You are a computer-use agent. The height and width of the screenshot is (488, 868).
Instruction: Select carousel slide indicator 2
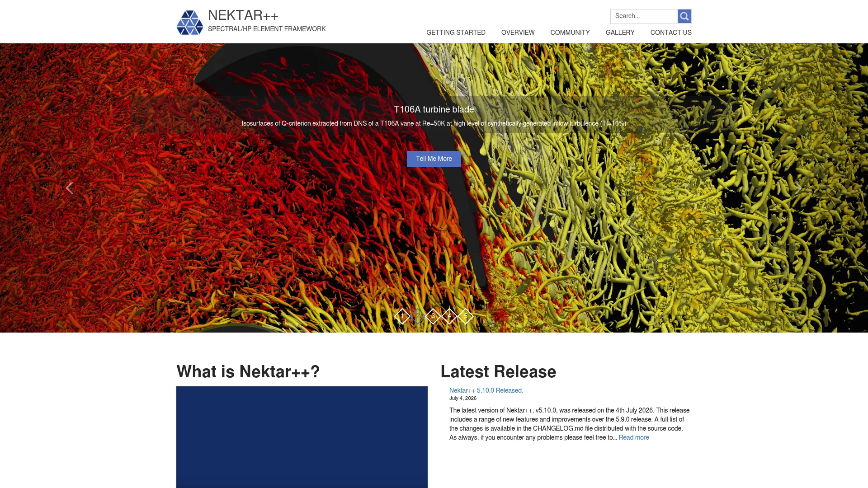point(418,316)
